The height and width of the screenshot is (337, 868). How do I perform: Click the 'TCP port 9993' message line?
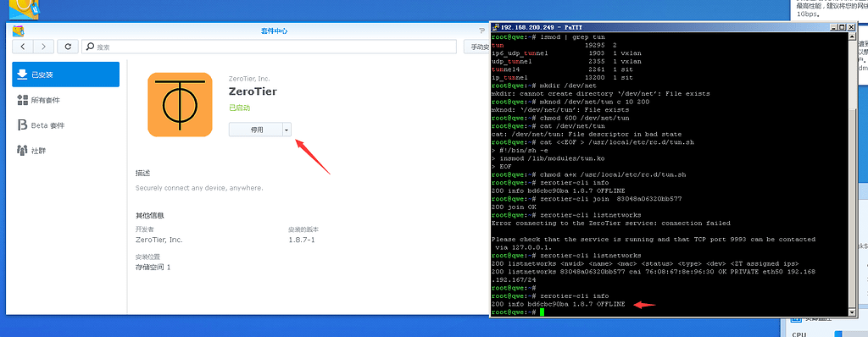[654, 240]
